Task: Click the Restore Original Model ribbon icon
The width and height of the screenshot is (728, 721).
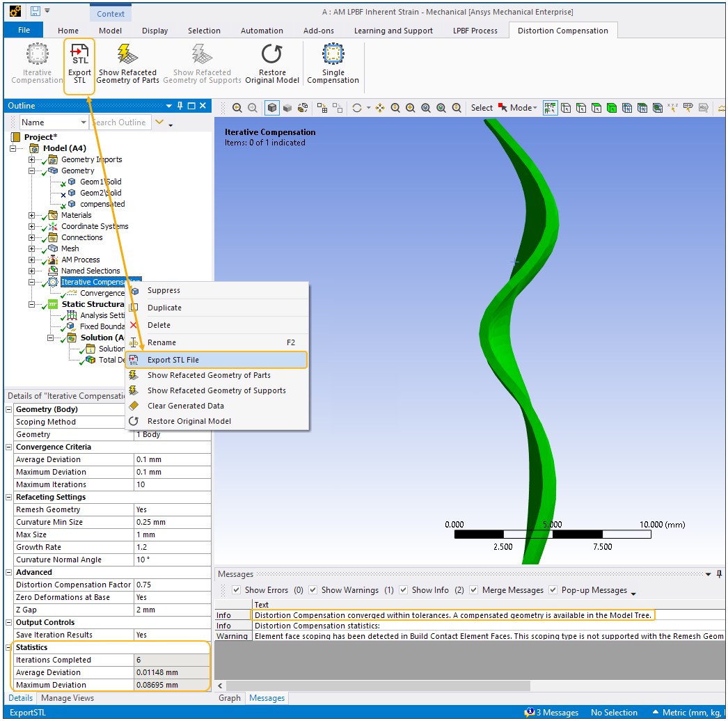Action: click(272, 64)
